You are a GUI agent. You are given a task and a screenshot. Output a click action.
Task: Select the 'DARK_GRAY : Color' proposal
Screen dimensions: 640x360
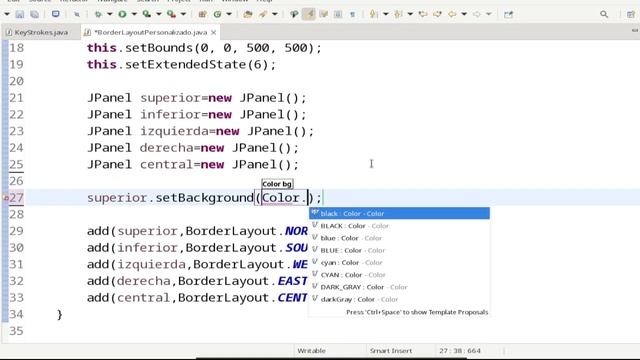(399, 287)
